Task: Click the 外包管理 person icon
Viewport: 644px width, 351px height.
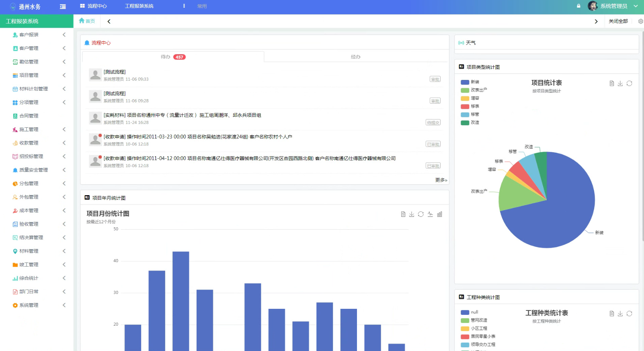Action: click(15, 197)
